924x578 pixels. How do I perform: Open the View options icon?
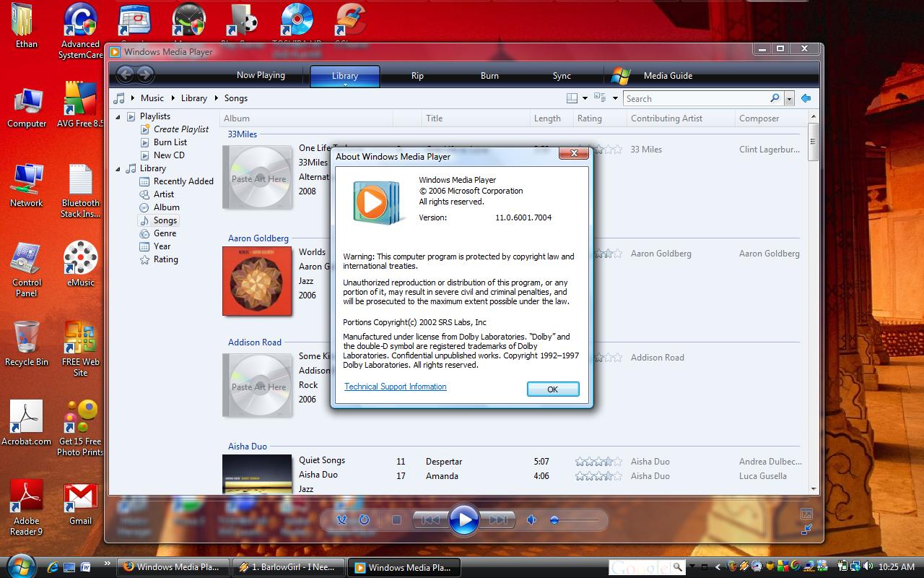[x=600, y=98]
